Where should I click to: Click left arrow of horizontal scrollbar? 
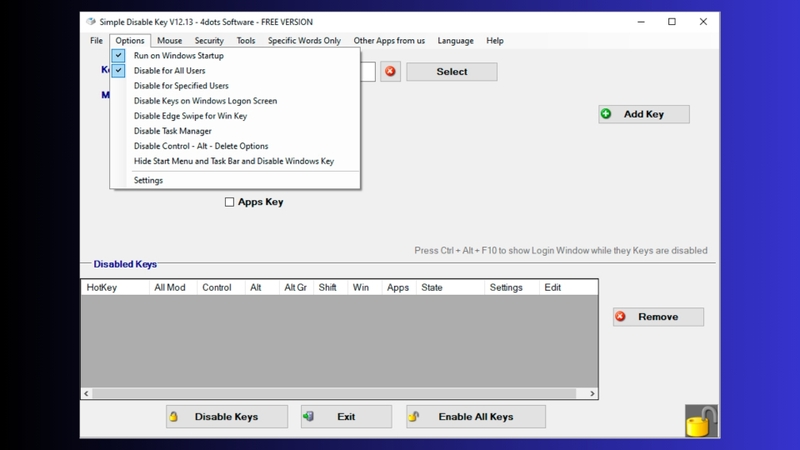[86, 393]
